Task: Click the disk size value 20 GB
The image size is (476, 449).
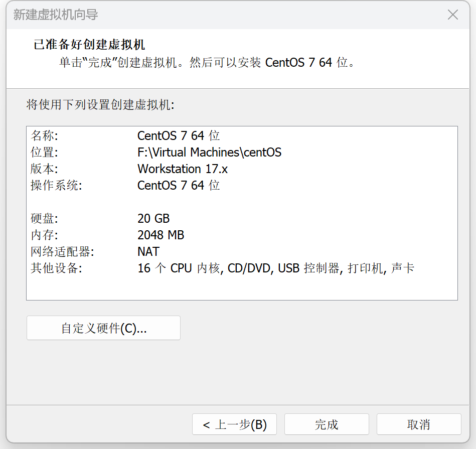Action: point(153,219)
